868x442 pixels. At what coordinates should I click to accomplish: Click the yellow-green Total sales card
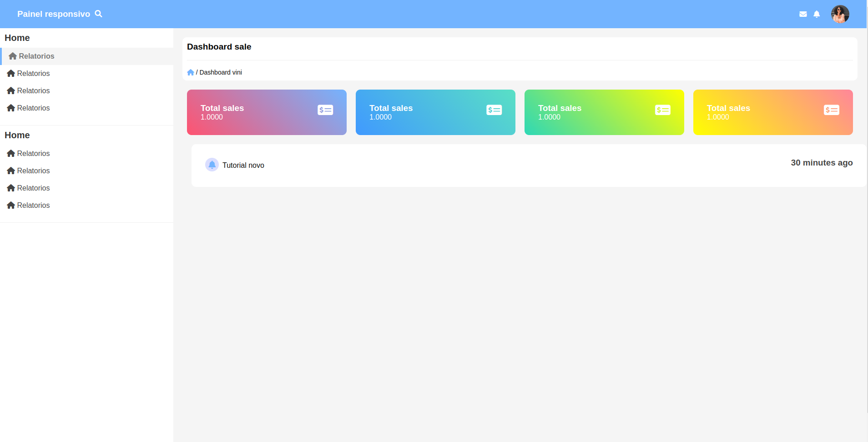(604, 112)
